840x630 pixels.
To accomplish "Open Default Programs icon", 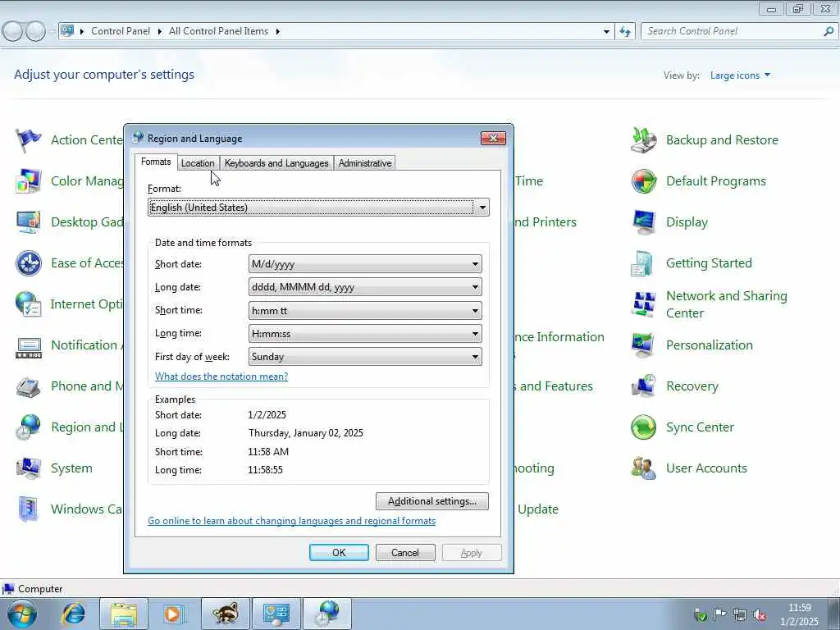I will click(x=643, y=181).
